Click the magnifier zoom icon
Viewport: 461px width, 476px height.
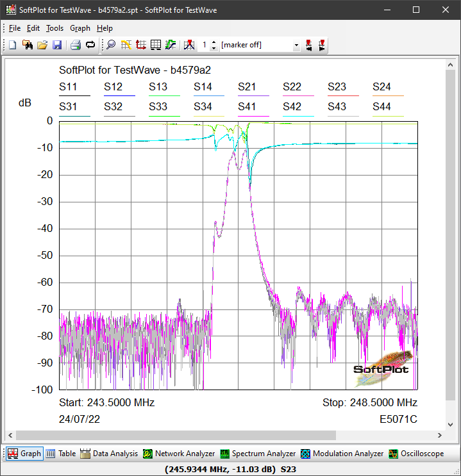coord(110,45)
